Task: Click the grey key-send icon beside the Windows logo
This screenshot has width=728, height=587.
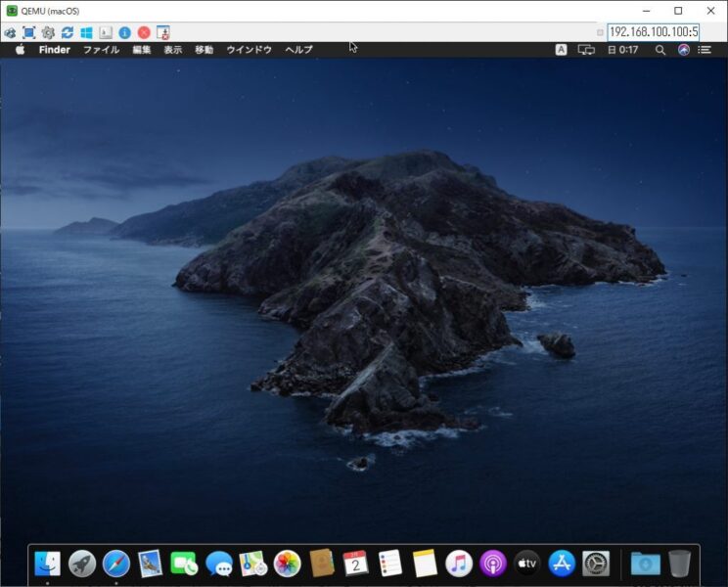Action: click(106, 33)
